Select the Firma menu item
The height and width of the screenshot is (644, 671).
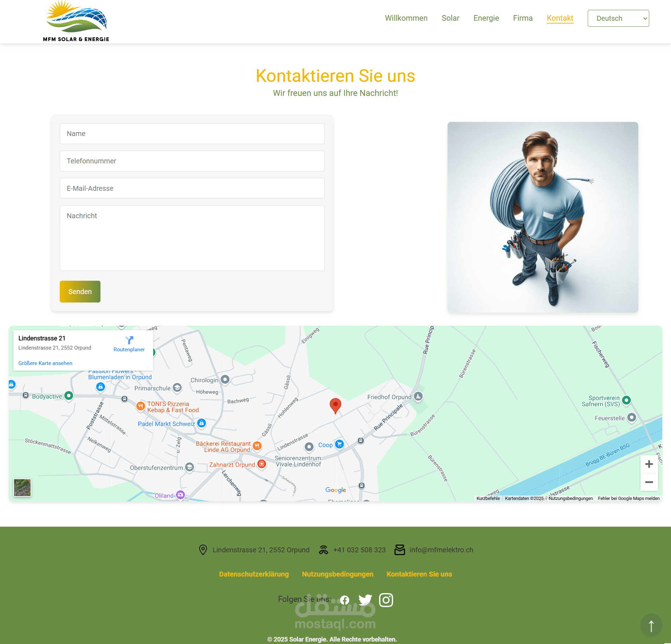tap(523, 18)
